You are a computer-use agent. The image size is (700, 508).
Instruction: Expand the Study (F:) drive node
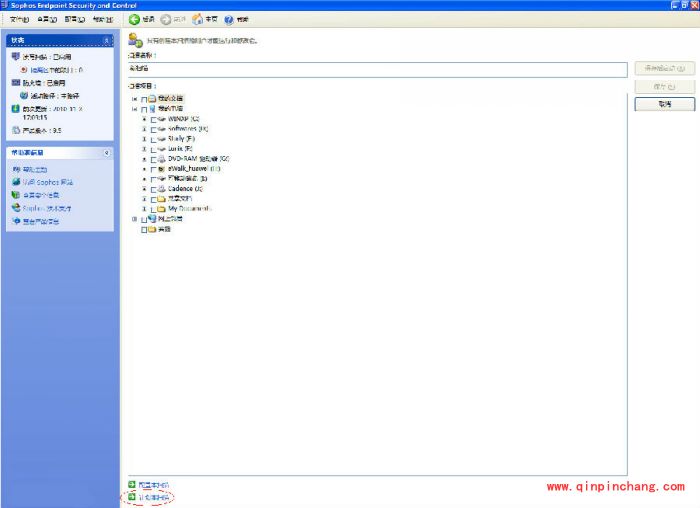pos(144,139)
